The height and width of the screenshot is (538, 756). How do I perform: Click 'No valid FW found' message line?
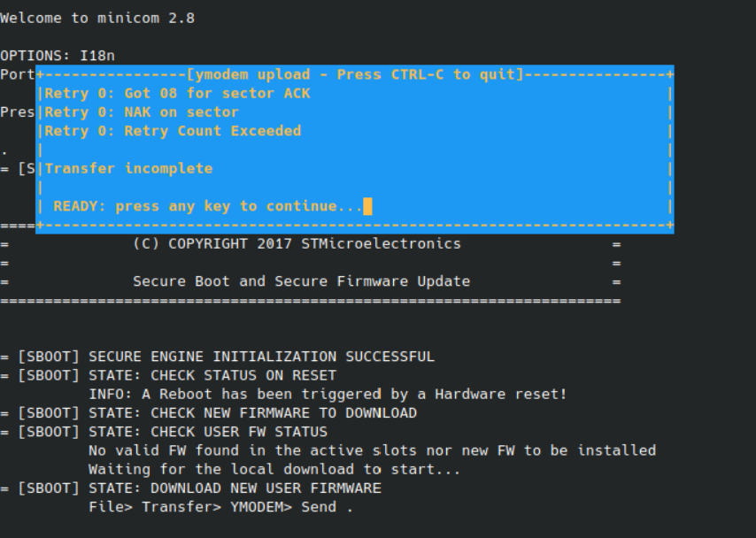[x=372, y=450]
